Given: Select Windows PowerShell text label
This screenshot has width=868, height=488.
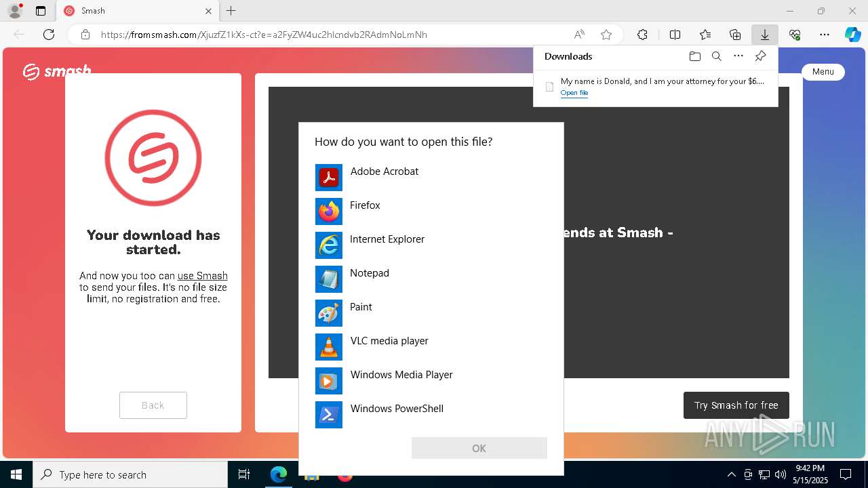Looking at the screenshot, I should pos(397,409).
